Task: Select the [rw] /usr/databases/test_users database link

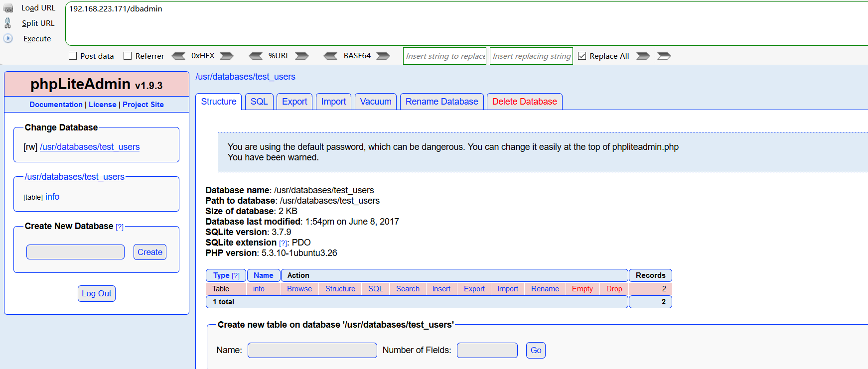Action: [x=90, y=147]
